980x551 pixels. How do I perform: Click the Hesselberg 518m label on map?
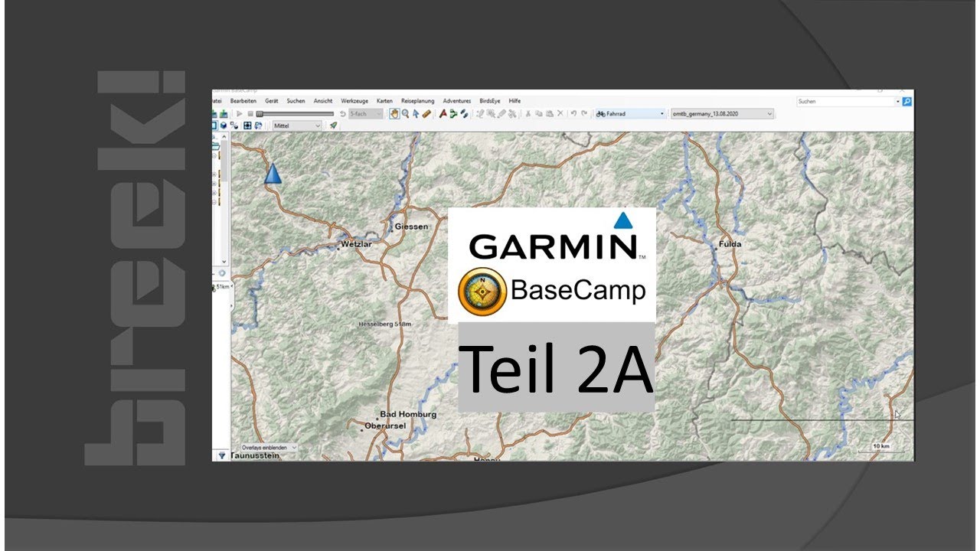(384, 324)
